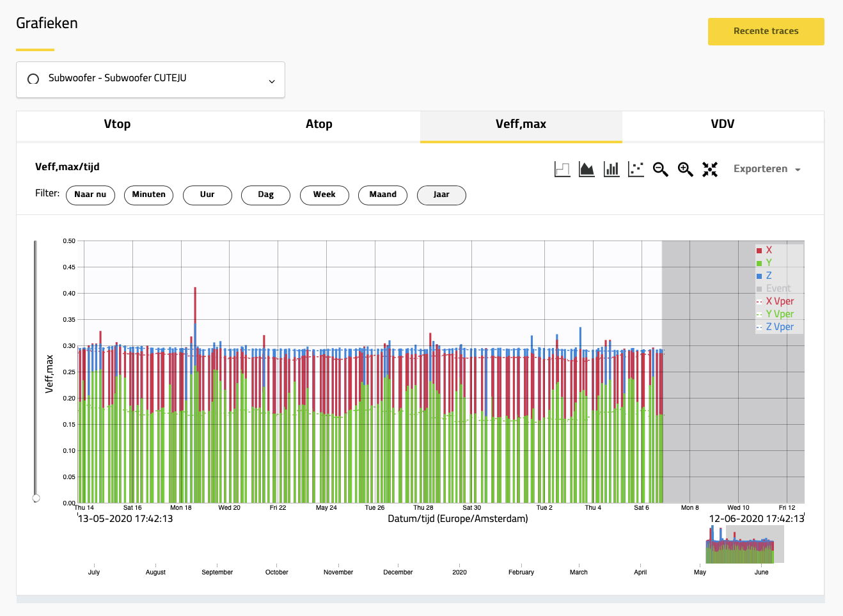Toggle the X series in legend
Screen dimensions: 843x616
tap(768, 250)
